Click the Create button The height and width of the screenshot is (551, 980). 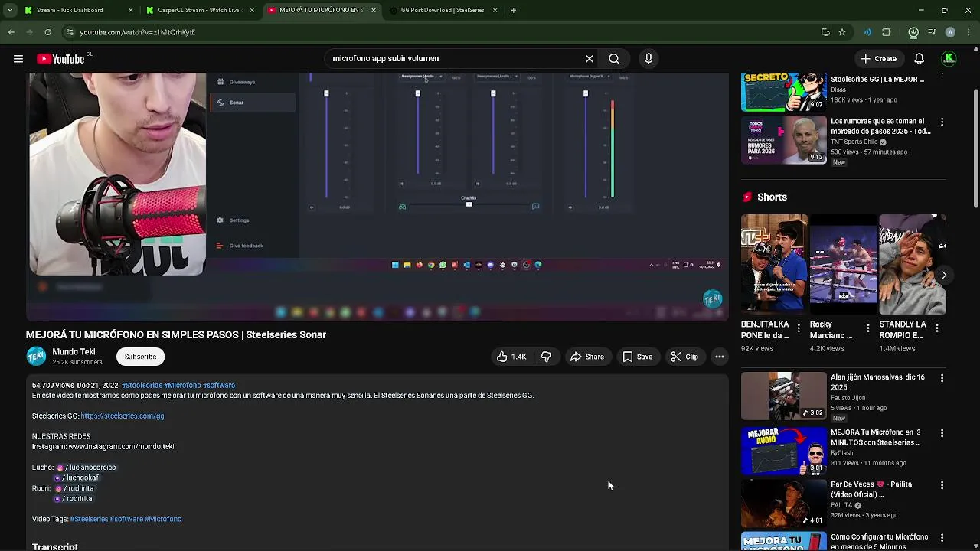pos(878,59)
